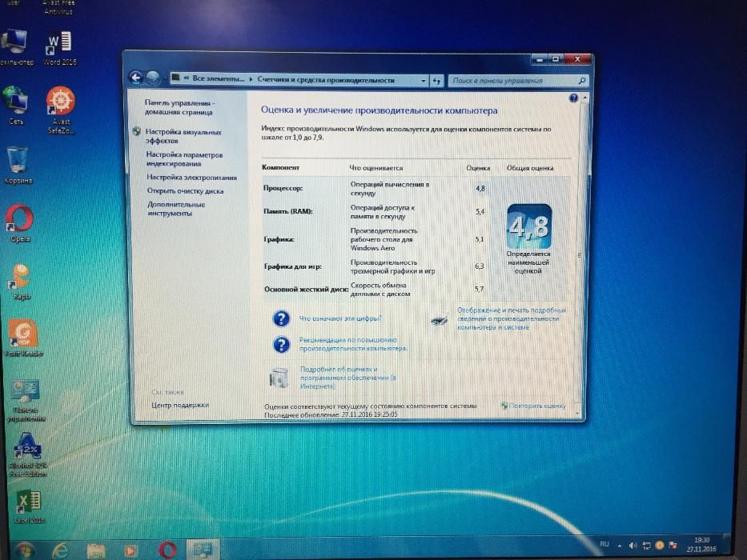
Task: Click the volume icon in system tray
Action: 633,546
